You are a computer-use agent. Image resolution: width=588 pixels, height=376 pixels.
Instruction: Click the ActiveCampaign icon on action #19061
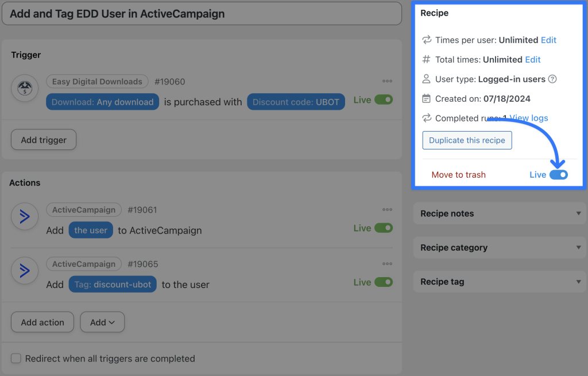24,217
